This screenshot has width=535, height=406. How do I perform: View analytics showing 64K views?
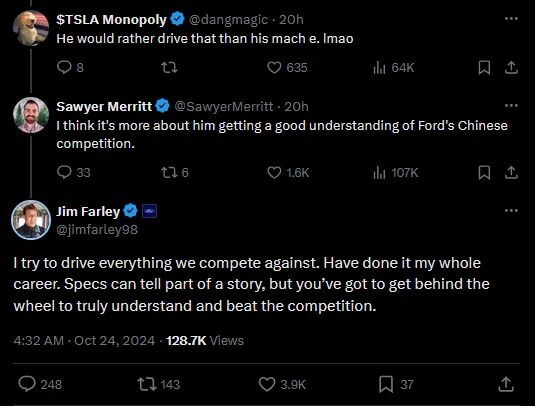(x=393, y=68)
